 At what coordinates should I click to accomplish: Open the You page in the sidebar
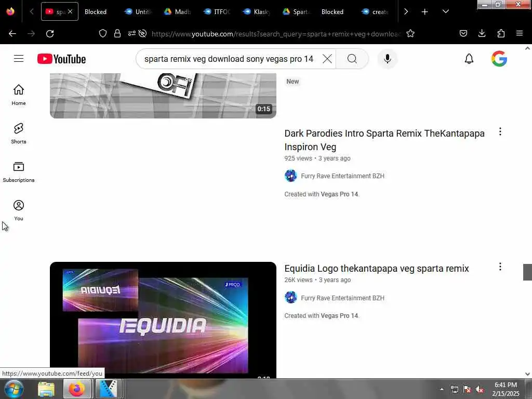(x=19, y=210)
